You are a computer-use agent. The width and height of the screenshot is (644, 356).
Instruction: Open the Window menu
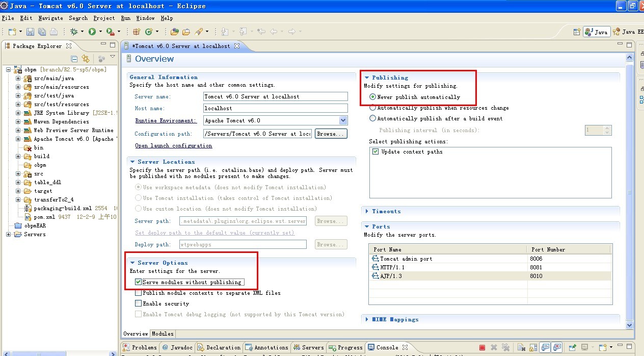click(x=145, y=18)
